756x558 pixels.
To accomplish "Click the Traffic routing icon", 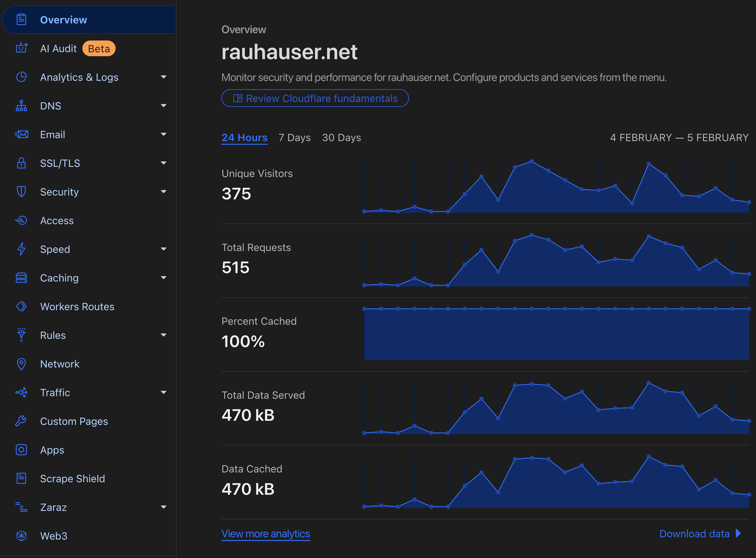I will coord(21,393).
